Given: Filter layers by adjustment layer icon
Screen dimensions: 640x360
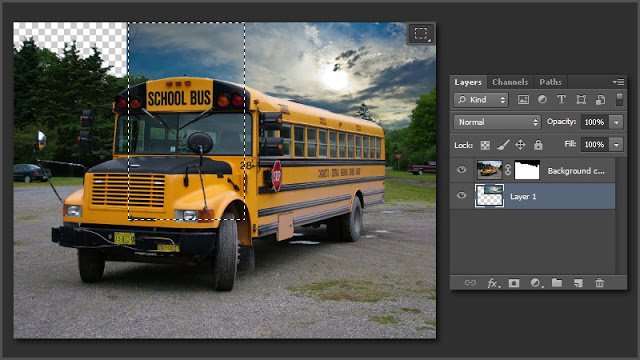Looking at the screenshot, I should tap(542, 100).
